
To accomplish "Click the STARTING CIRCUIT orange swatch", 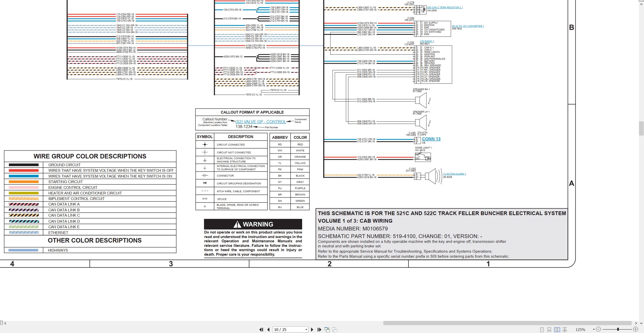I will 24,182.
